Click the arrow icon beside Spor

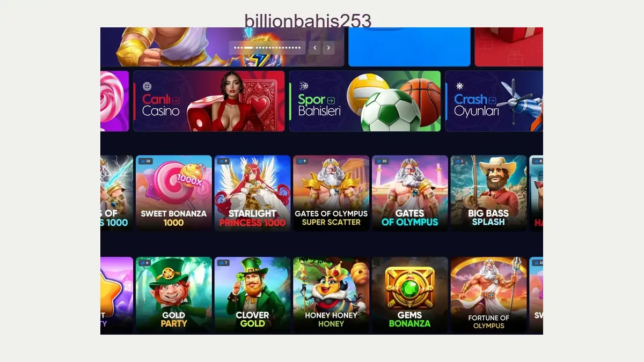[331, 100]
